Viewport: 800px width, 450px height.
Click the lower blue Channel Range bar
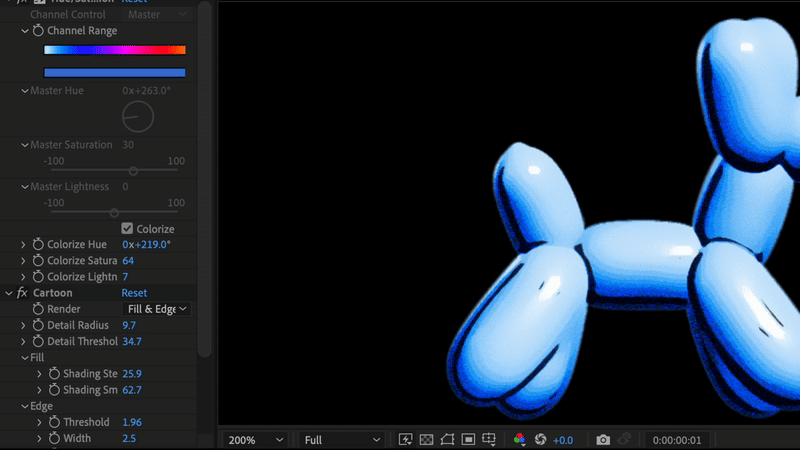[x=115, y=72]
